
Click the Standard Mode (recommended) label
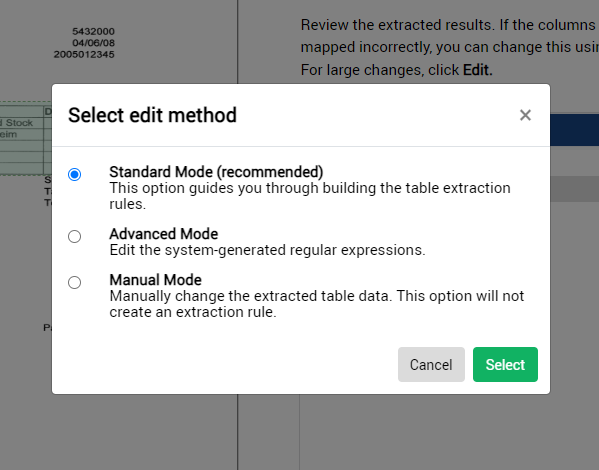pos(216,172)
